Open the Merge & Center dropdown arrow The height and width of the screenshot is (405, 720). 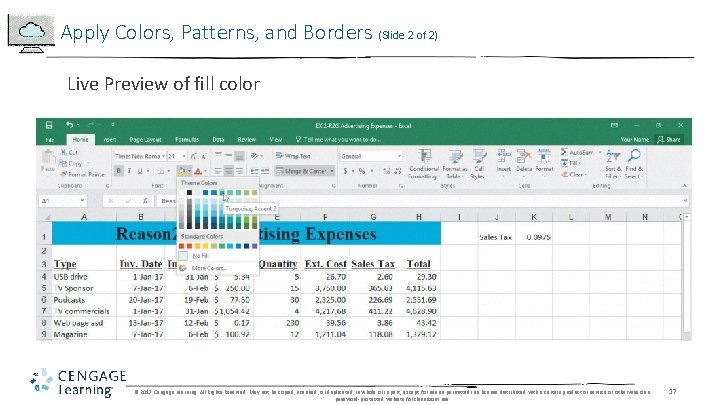tap(332, 171)
